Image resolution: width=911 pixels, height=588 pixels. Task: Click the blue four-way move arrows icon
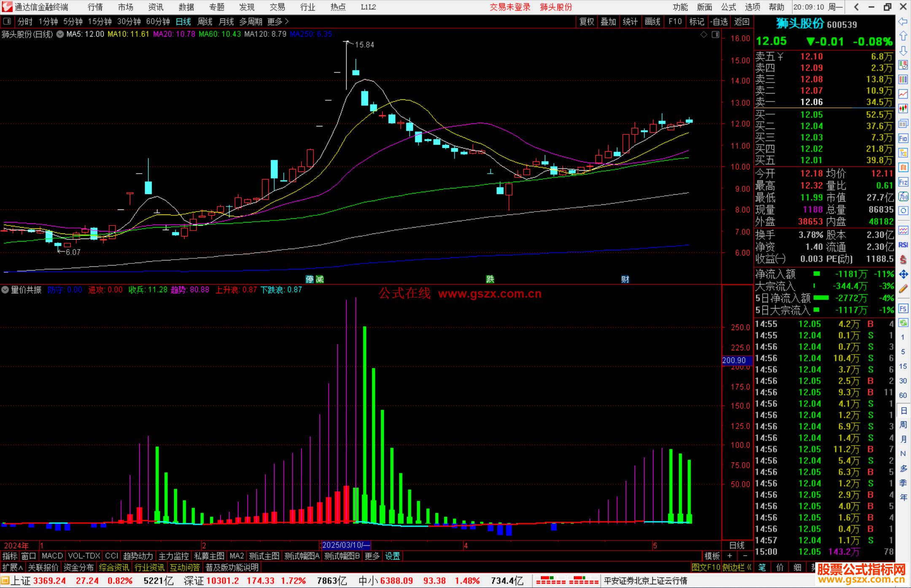(x=903, y=274)
